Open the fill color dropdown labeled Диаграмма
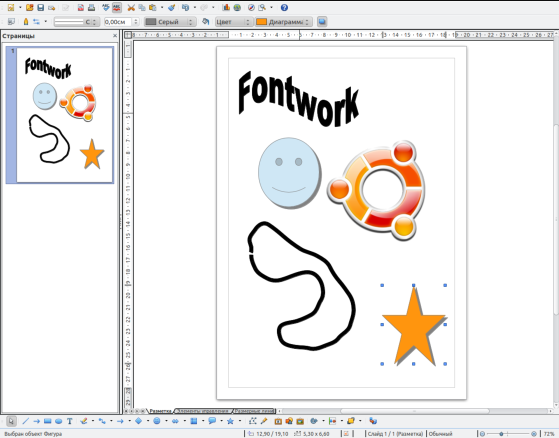Viewport: 559px width, 438px height. pyautogui.click(x=283, y=22)
